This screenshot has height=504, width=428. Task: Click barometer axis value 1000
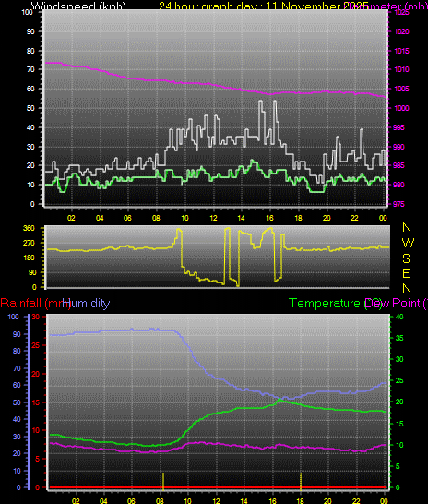(401, 108)
